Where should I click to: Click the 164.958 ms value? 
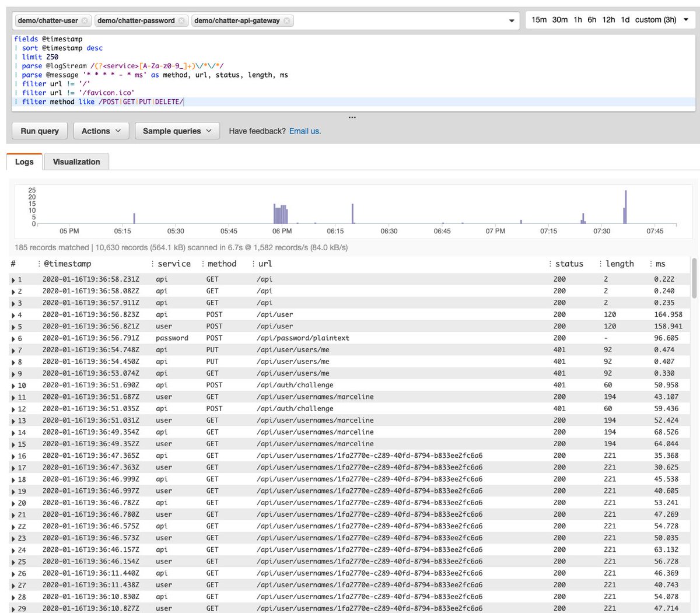668,314
